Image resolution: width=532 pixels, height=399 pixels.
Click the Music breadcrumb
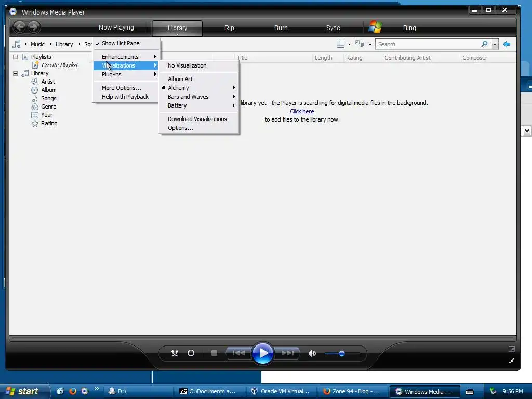point(37,44)
